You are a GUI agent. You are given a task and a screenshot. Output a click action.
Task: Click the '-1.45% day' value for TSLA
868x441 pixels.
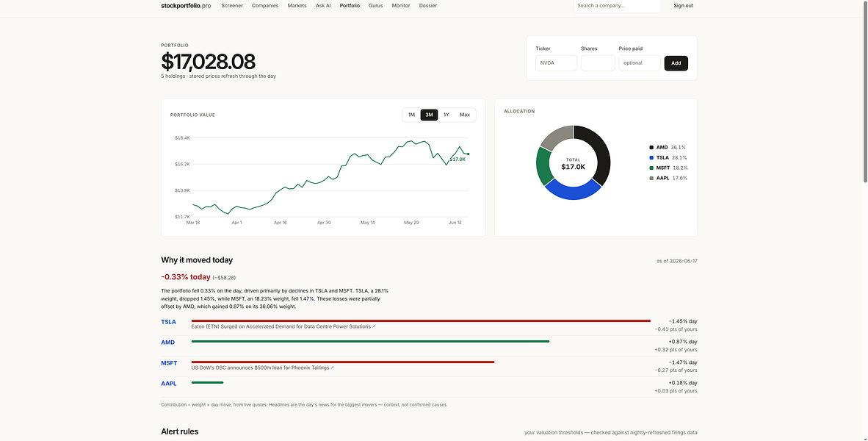(x=683, y=321)
